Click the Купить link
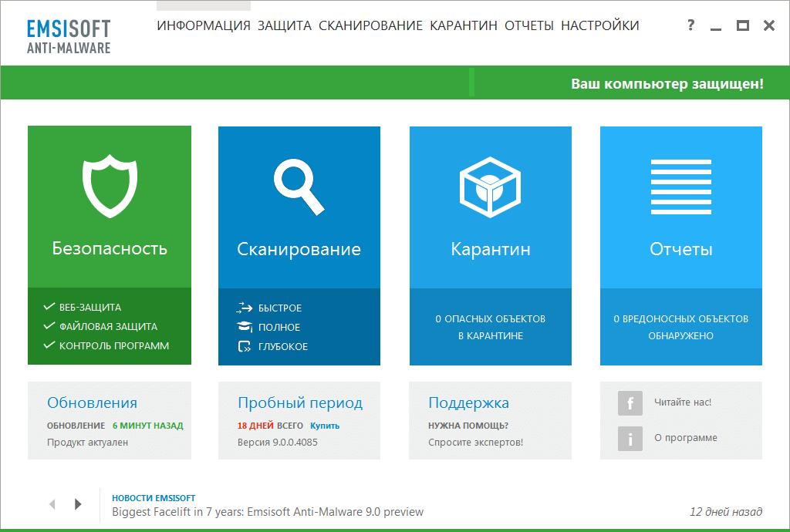This screenshot has height=532, width=790. coord(324,426)
